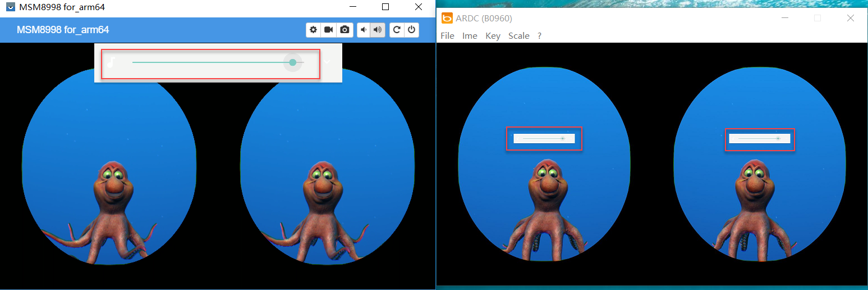Take screenshot with camera icon
Image resolution: width=868 pixels, height=290 pixels.
[x=345, y=30]
